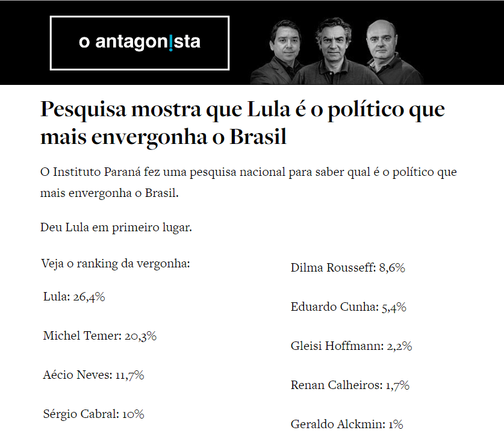Click the sentence "Deu Lula em primeiro lugar."
This screenshot has height=439, width=504.
[116, 227]
